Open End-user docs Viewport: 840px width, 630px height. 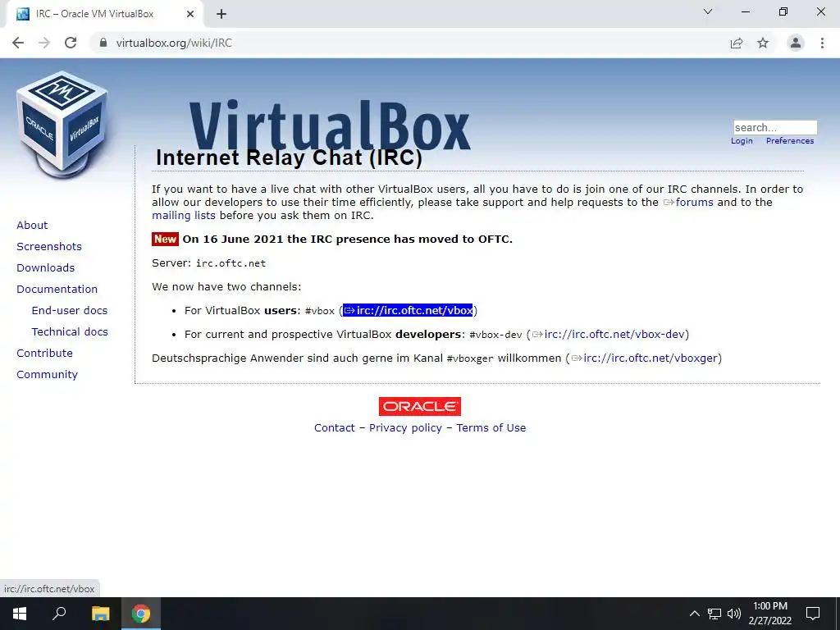pos(70,311)
